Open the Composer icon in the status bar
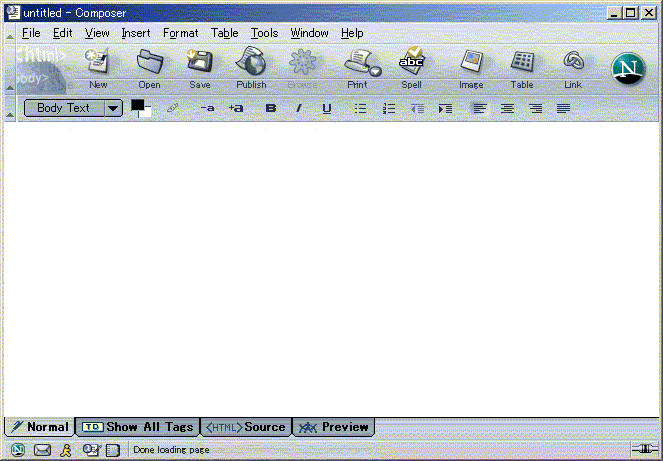The image size is (663, 461). tap(91, 450)
